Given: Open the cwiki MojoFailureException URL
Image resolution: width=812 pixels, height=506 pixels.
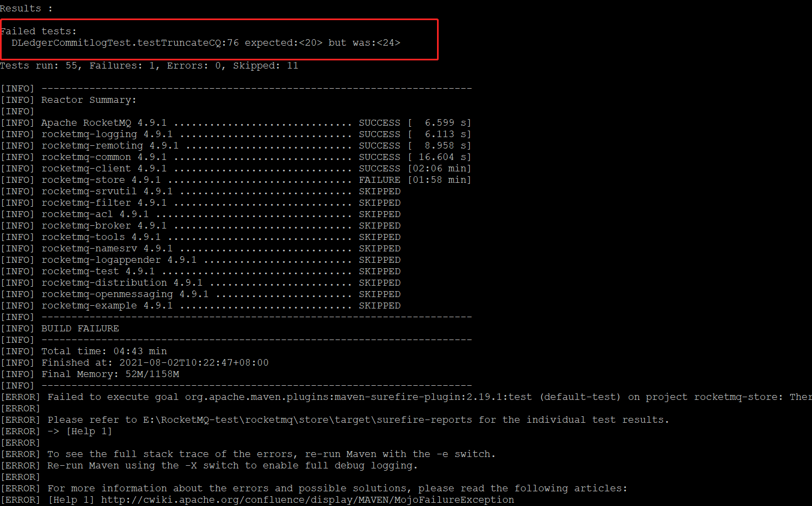Looking at the screenshot, I should click(307, 500).
